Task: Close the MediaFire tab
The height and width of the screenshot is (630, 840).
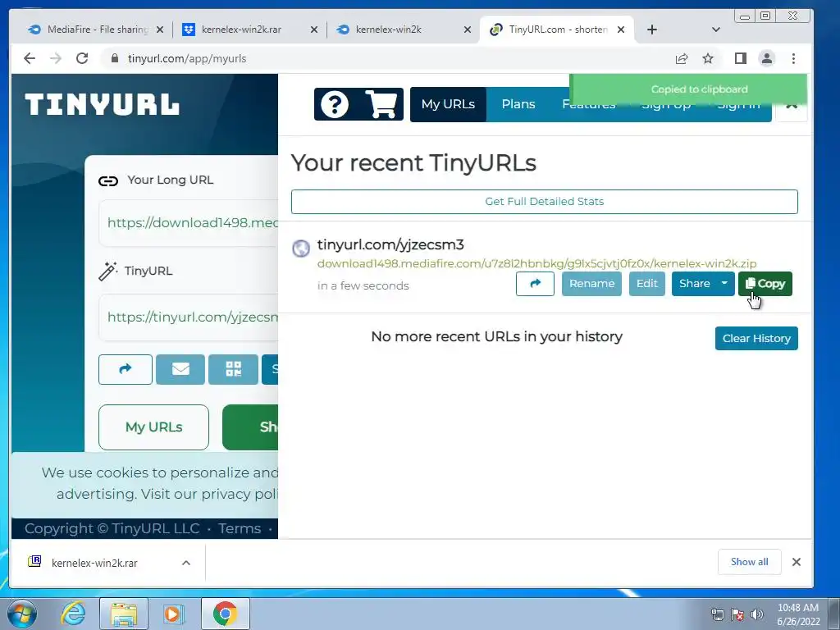Action: 160,30
